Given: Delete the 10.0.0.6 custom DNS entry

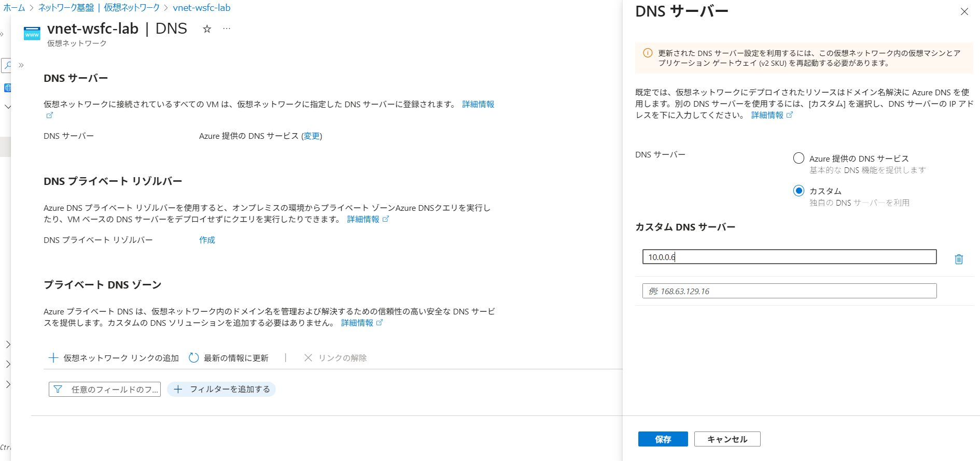Looking at the screenshot, I should [959, 259].
